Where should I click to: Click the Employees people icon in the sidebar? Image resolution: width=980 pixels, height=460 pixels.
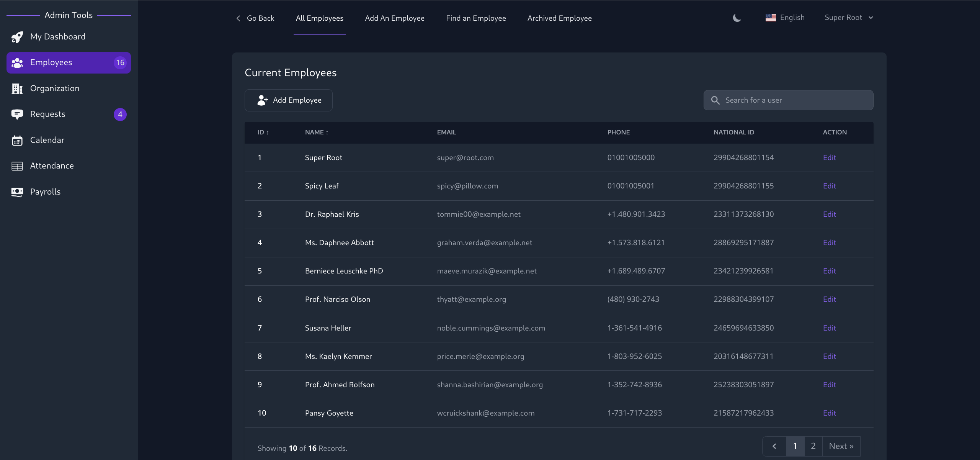[17, 62]
